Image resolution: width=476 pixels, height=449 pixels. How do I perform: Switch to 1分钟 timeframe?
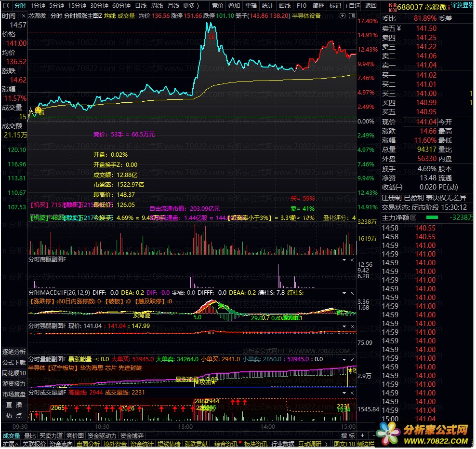[x=38, y=6]
